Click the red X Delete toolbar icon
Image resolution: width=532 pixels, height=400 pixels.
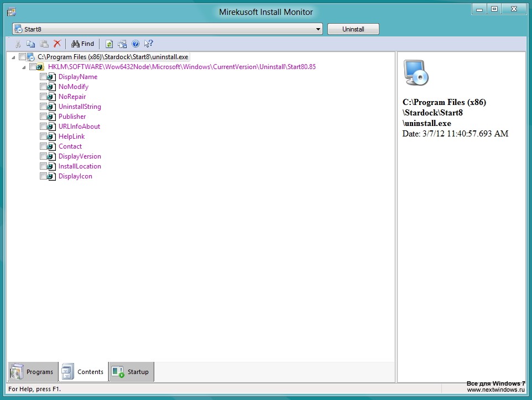coord(57,44)
